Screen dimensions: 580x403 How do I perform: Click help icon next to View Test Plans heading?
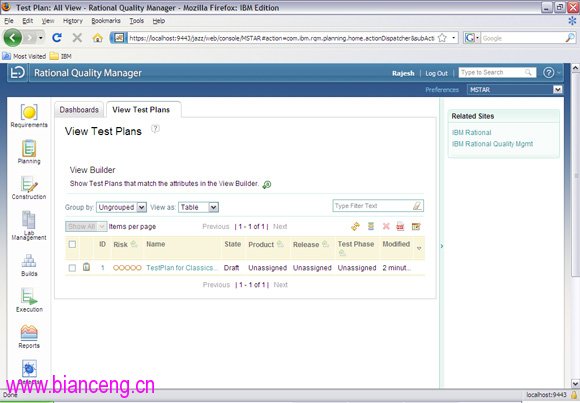[x=155, y=129]
